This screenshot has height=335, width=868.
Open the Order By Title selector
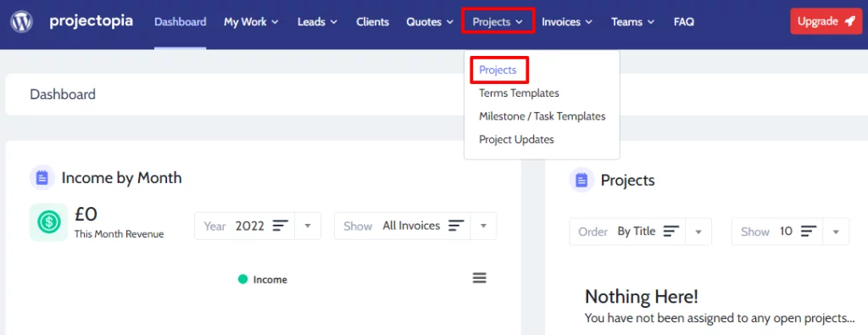627,232
